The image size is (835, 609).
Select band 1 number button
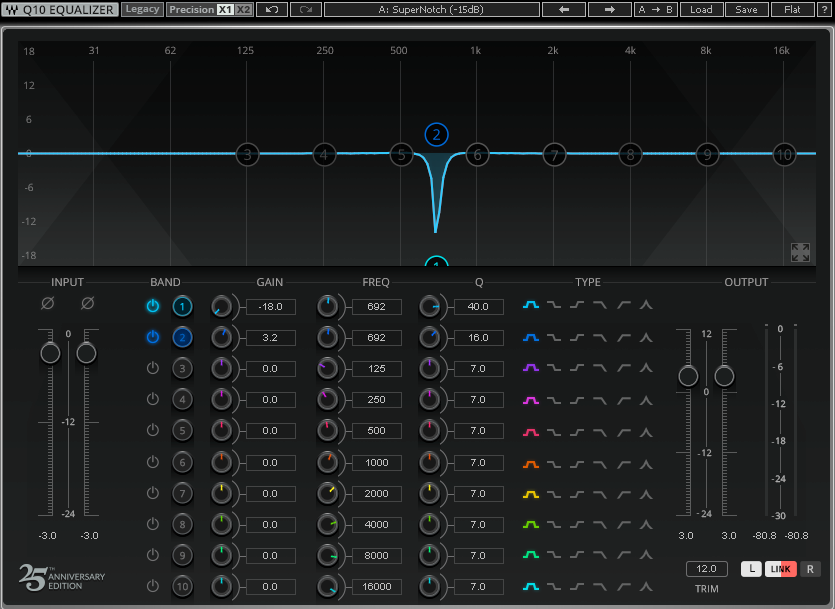(x=182, y=307)
